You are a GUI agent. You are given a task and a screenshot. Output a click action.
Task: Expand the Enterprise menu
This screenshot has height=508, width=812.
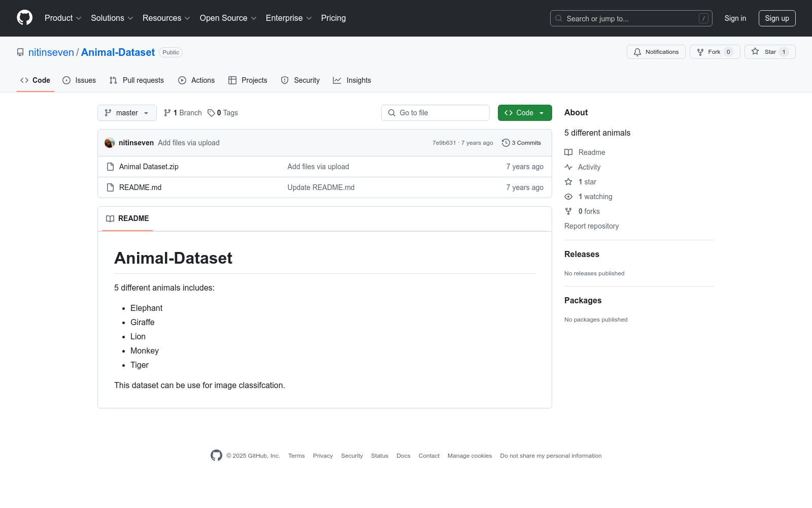[x=289, y=18]
